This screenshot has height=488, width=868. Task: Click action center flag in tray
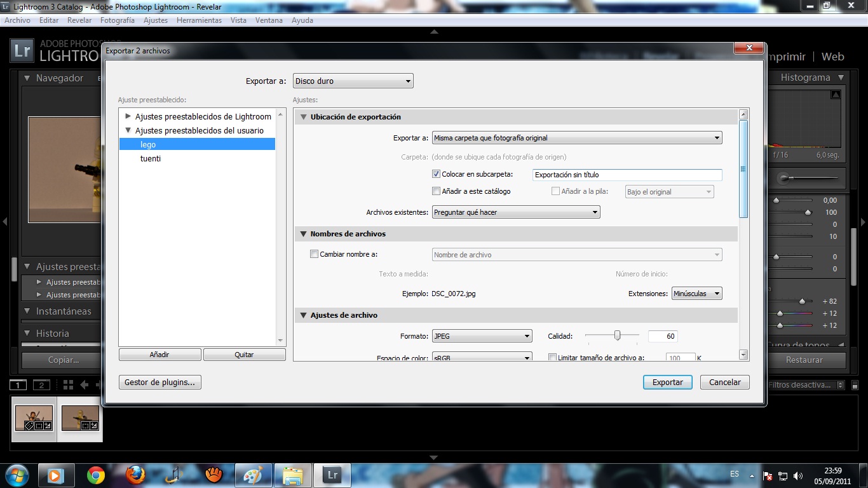768,476
